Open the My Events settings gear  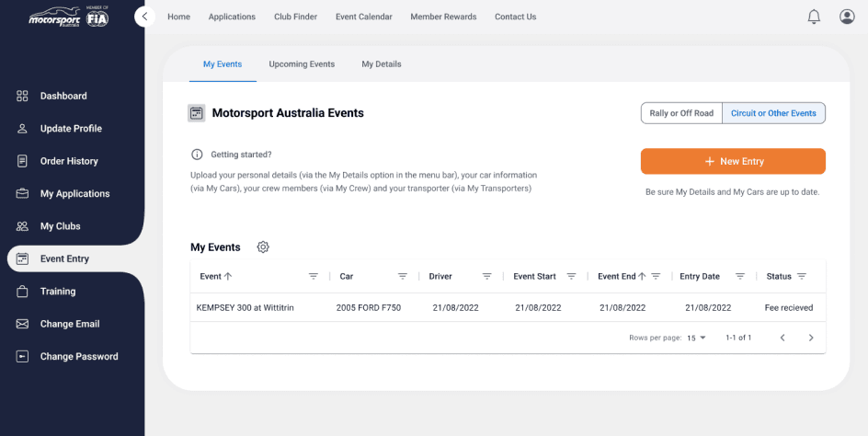(x=263, y=247)
